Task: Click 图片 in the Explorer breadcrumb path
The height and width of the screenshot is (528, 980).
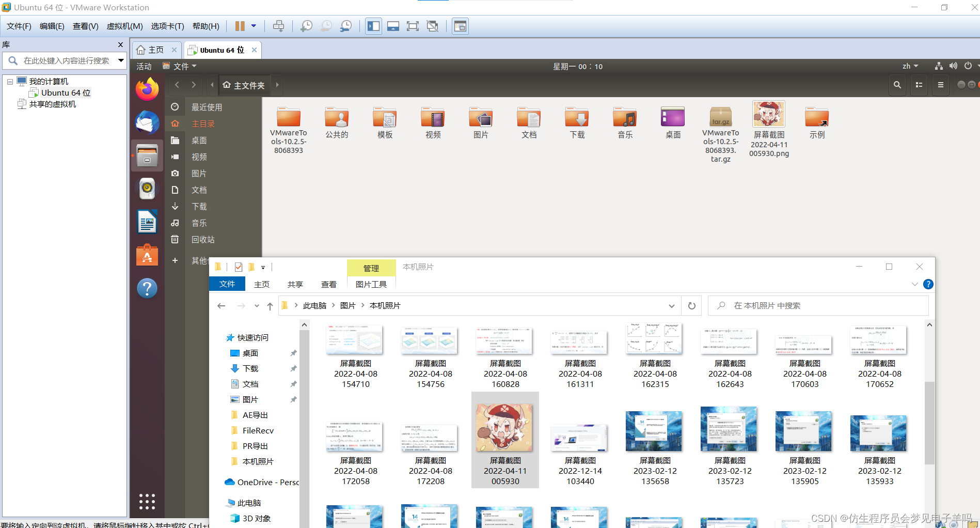Action: click(x=347, y=306)
